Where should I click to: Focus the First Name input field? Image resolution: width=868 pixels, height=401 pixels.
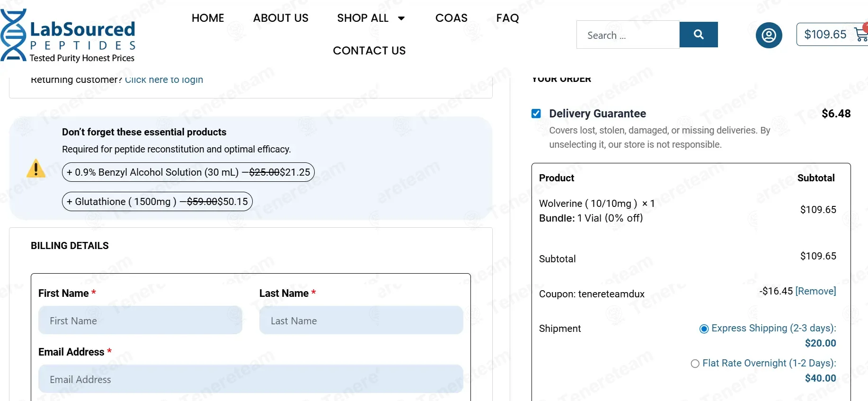(140, 321)
